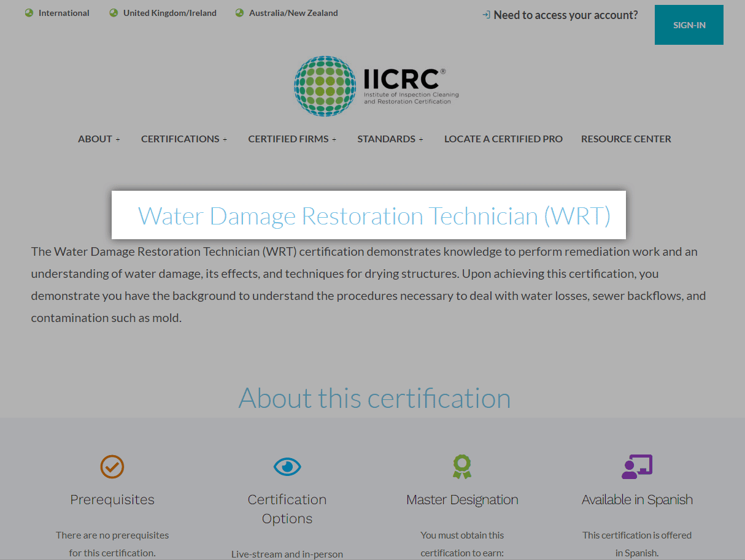This screenshot has width=745, height=560.
Task: Click the green ribbon Master Designation icon
Action: click(x=462, y=467)
